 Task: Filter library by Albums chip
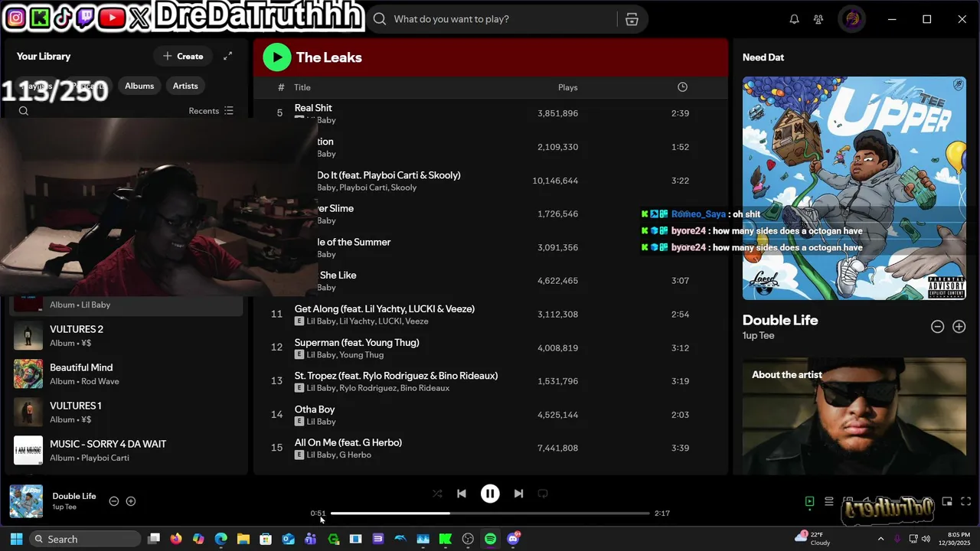coord(139,86)
